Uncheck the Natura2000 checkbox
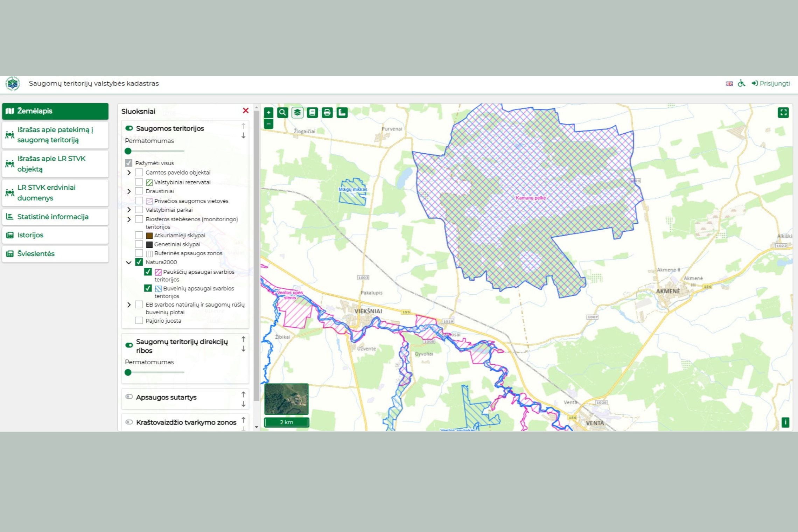The width and height of the screenshot is (798, 532). tap(139, 262)
